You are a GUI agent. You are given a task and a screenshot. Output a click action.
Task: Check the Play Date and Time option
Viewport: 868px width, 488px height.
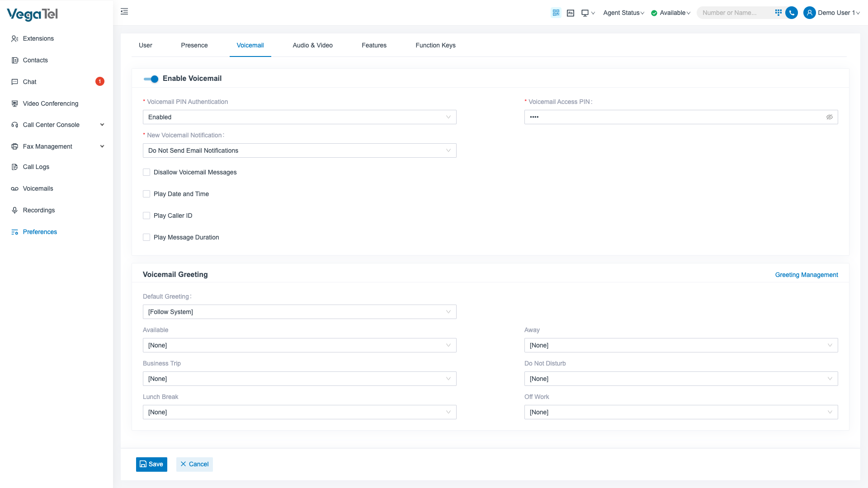pos(146,194)
